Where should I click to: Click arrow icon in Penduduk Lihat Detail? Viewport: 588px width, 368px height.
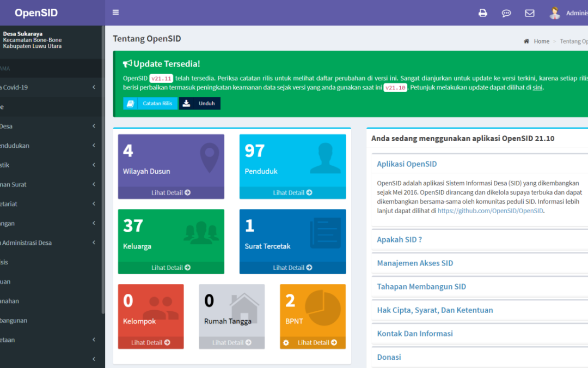click(x=309, y=192)
